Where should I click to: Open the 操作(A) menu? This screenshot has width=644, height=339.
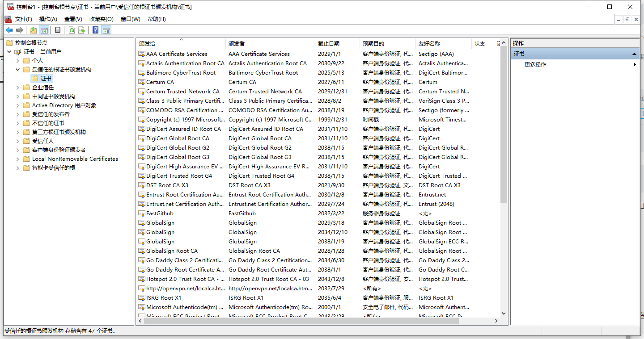(x=48, y=19)
